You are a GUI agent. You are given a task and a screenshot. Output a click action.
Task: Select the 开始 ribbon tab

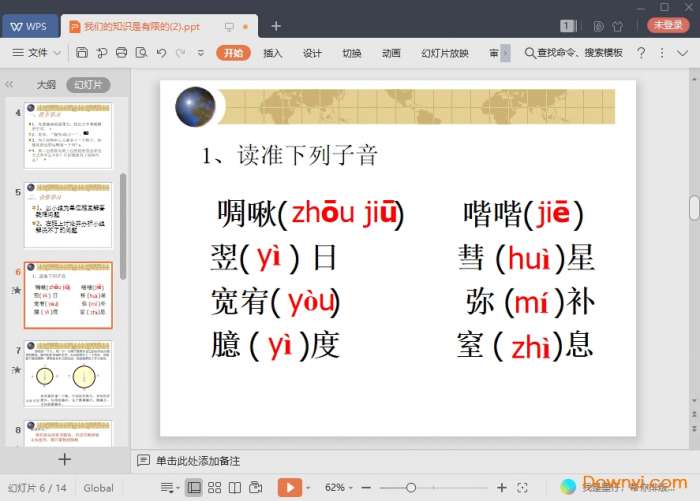point(233,53)
